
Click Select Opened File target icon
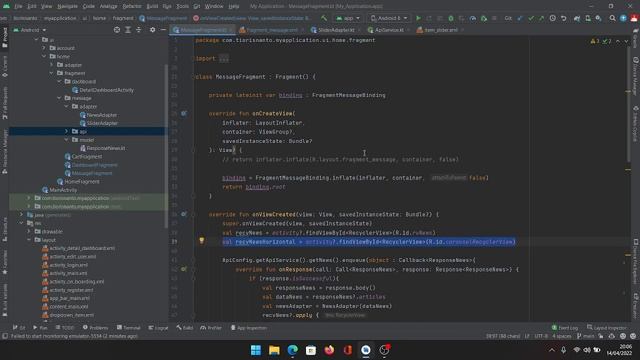pos(117,30)
